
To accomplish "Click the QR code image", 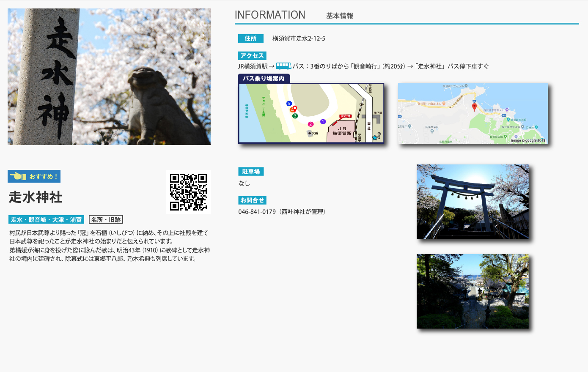I will [188, 192].
